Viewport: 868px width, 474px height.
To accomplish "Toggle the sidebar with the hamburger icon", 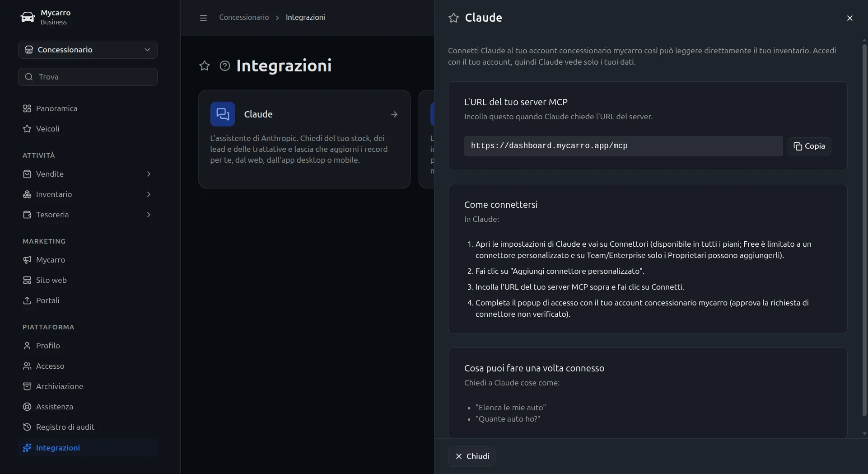I will point(203,18).
